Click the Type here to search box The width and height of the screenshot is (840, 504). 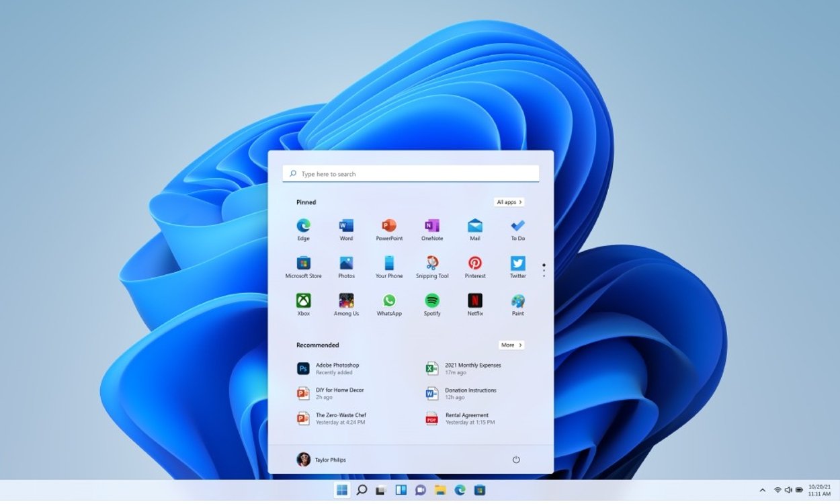coord(411,173)
